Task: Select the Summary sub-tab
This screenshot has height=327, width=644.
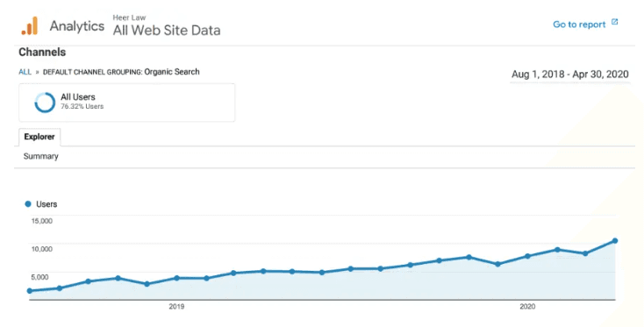Action: pos(40,156)
